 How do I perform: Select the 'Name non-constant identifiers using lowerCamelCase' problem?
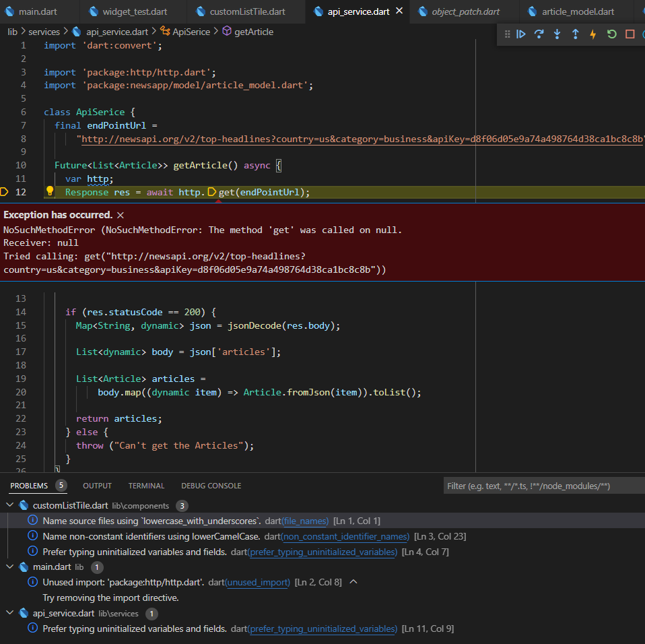(322, 537)
